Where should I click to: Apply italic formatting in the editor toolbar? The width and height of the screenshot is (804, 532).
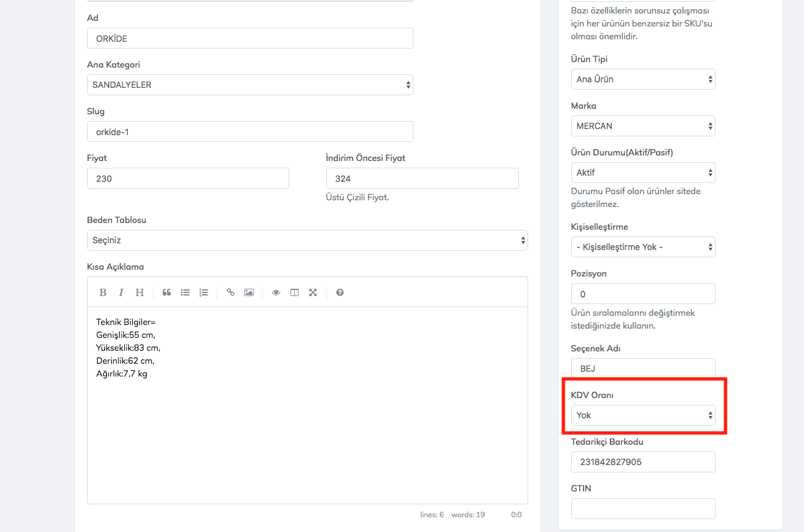coord(121,292)
